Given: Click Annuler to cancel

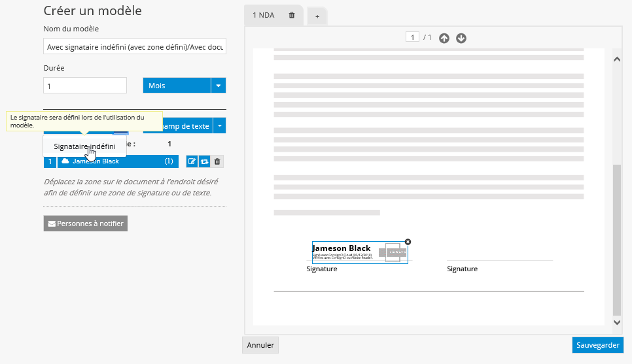Looking at the screenshot, I should 260,344.
